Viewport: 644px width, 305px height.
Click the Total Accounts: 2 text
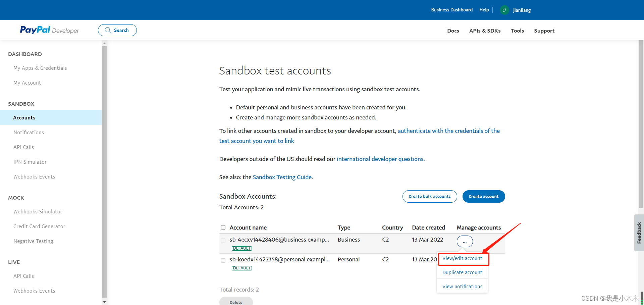241,207
